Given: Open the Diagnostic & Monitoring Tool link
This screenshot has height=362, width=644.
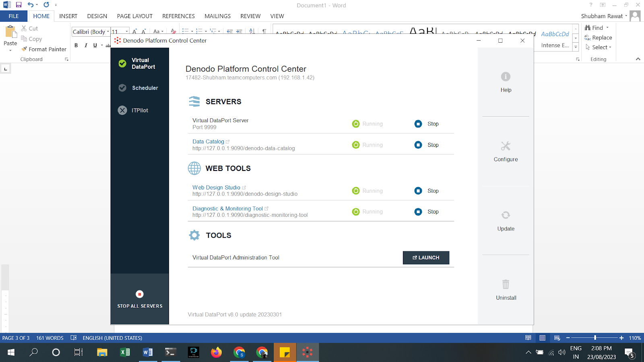Looking at the screenshot, I should tap(227, 208).
